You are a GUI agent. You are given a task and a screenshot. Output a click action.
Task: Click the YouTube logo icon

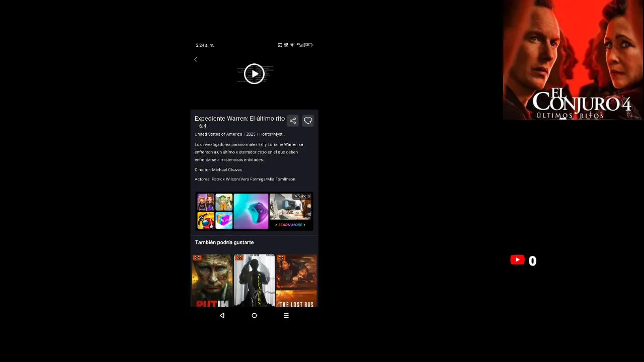pos(517,260)
